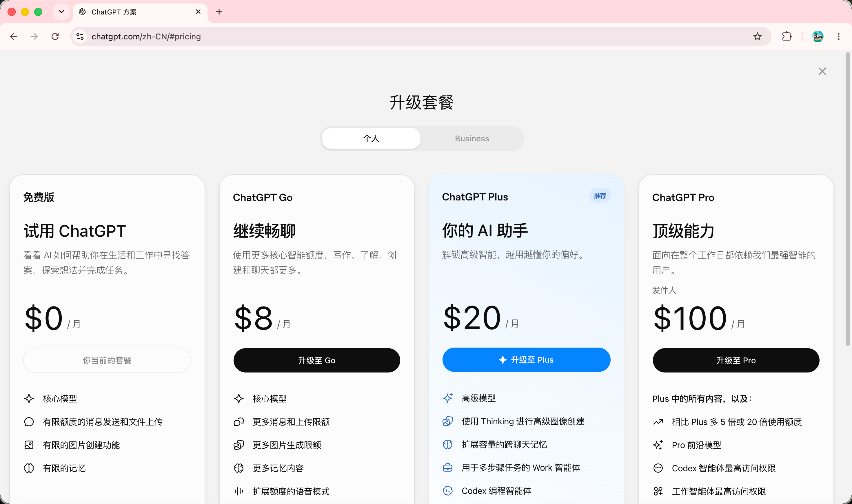
Task: Select the 个人 plan tab
Action: pyautogui.click(x=371, y=138)
